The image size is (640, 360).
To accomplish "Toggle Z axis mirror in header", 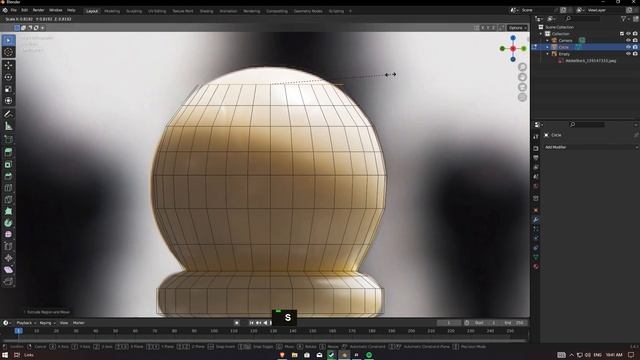I will point(494,28).
